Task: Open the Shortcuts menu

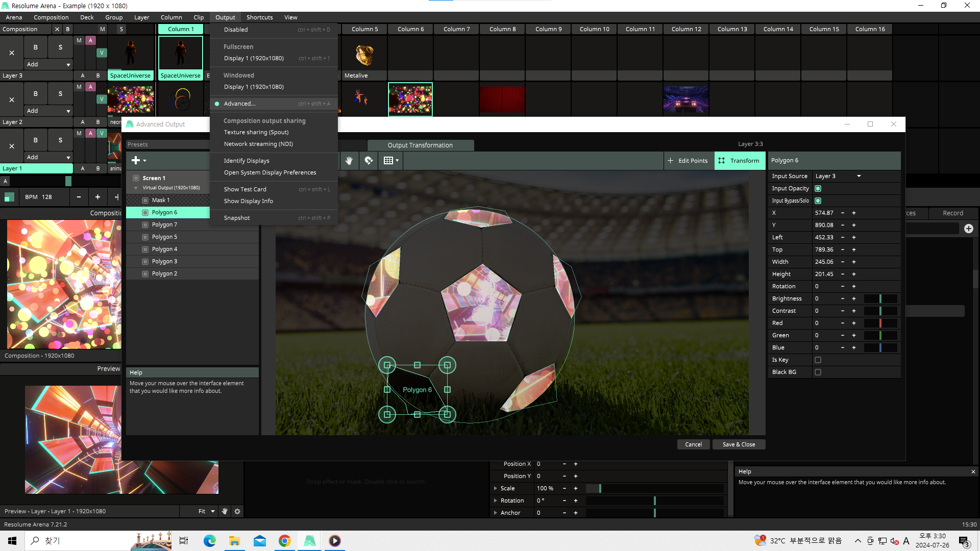Action: pyautogui.click(x=259, y=17)
